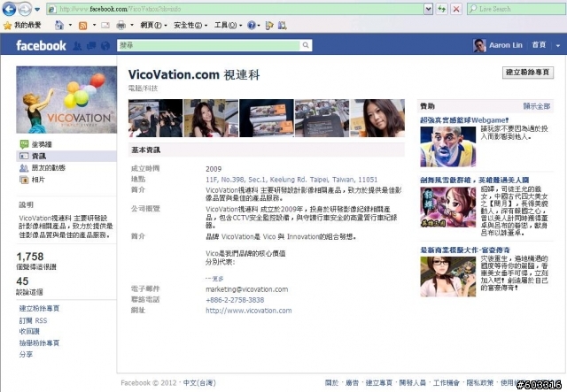Expand the RSS feeds dropdown arrow
The height and width of the screenshot is (392, 567).
(x=94, y=26)
